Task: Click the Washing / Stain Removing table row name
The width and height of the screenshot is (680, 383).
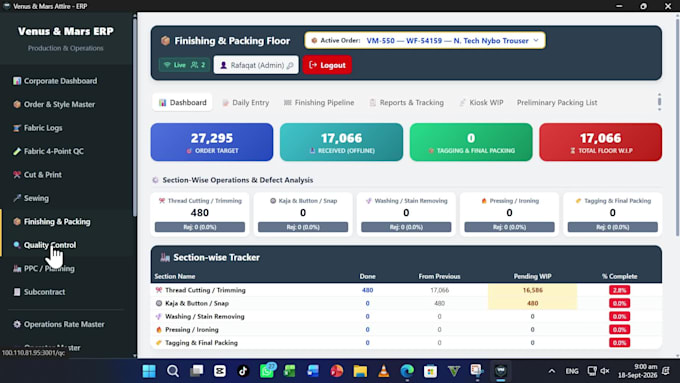Action: 205,317
